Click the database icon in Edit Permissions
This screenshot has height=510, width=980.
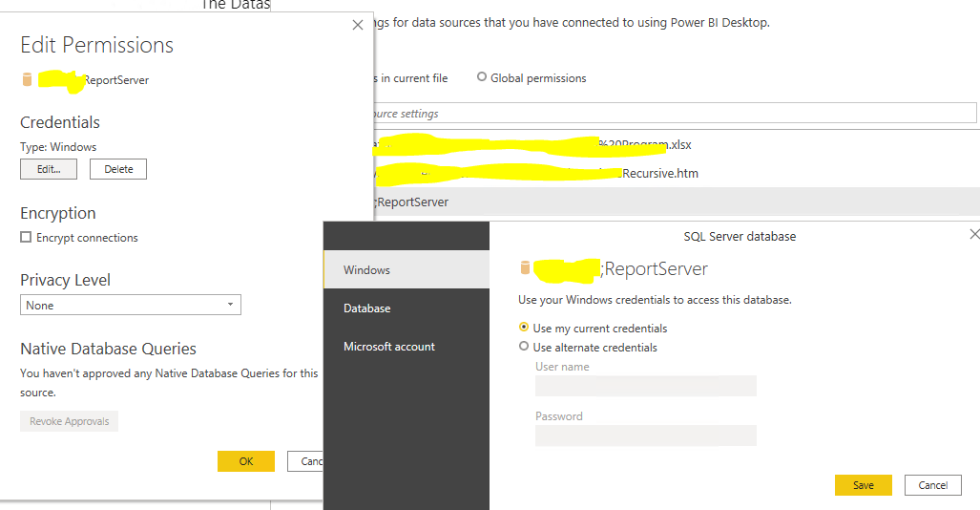(x=27, y=79)
